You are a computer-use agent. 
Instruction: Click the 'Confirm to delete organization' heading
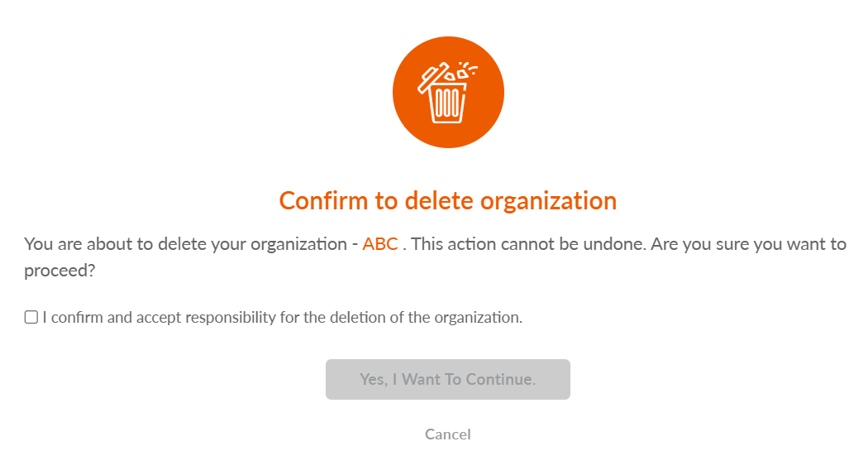tap(447, 201)
